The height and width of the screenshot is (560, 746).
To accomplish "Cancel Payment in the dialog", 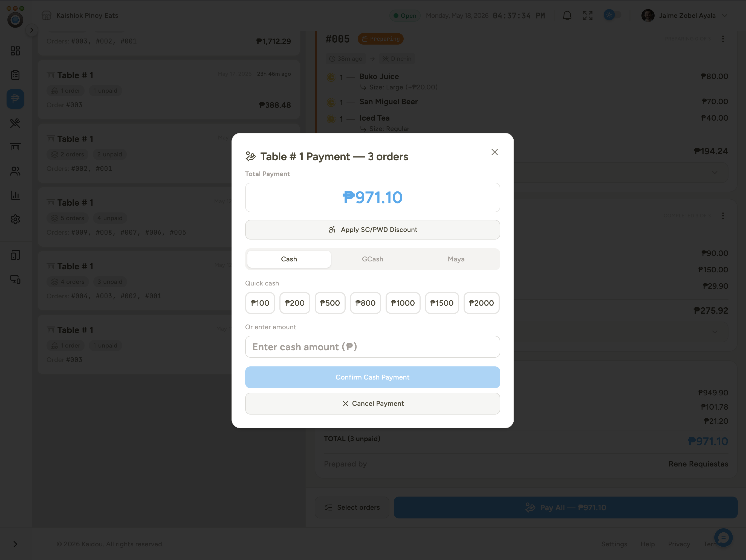I will [372, 403].
